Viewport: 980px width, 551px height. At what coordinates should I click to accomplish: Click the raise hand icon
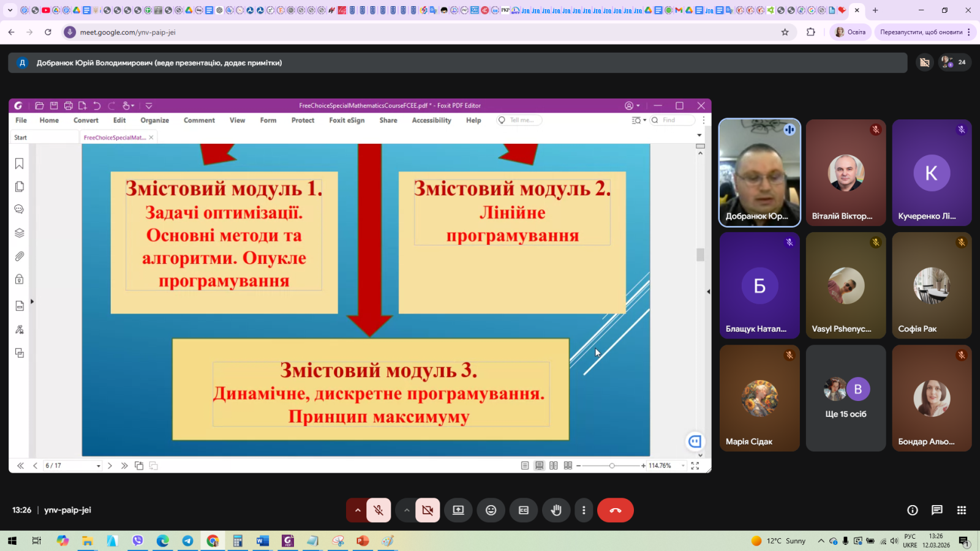click(x=556, y=510)
